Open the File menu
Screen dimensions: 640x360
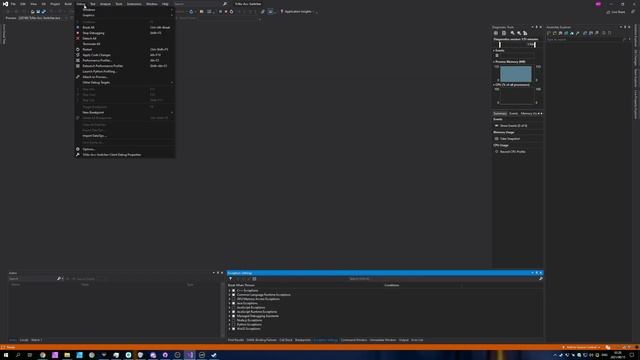(x=13, y=4)
